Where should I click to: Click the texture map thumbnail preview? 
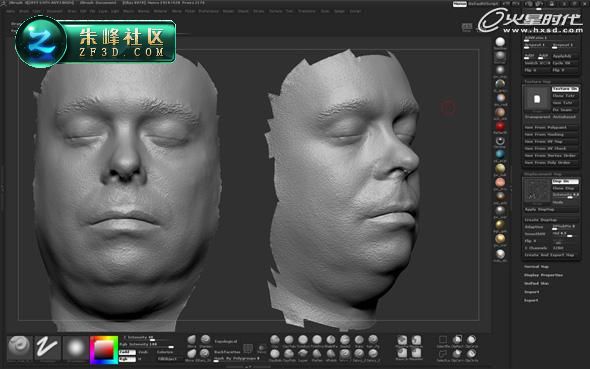coord(537,99)
